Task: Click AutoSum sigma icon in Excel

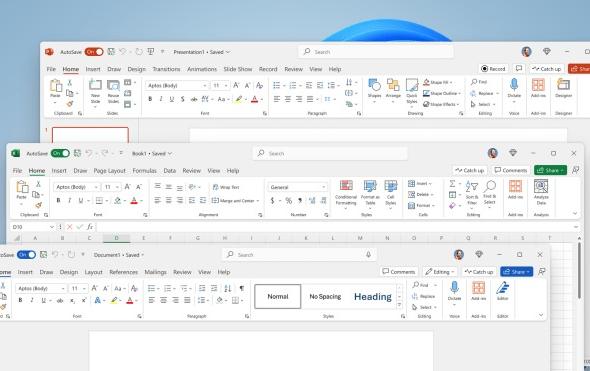Action: (452, 184)
